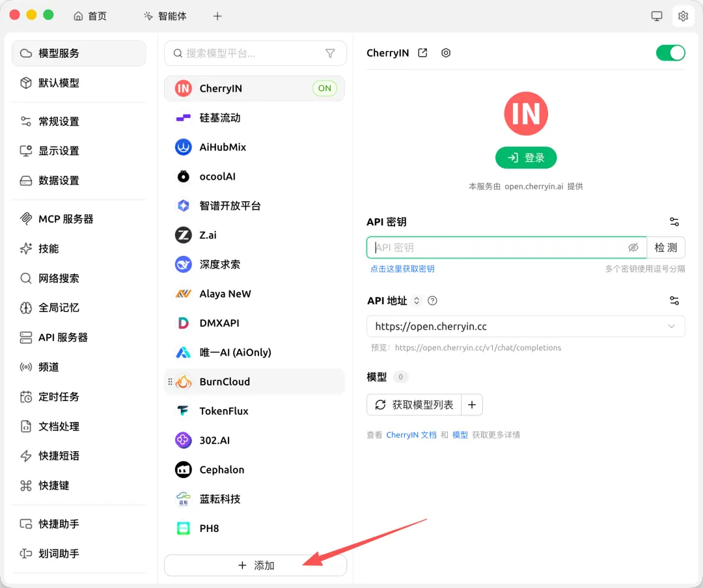
Task: Click the monitor display icon in title bar
Action: (656, 16)
